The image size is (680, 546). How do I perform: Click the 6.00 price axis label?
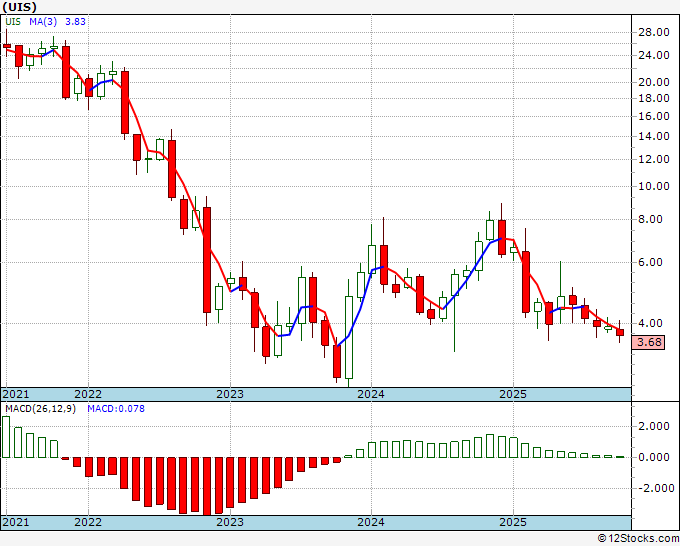click(x=650, y=262)
